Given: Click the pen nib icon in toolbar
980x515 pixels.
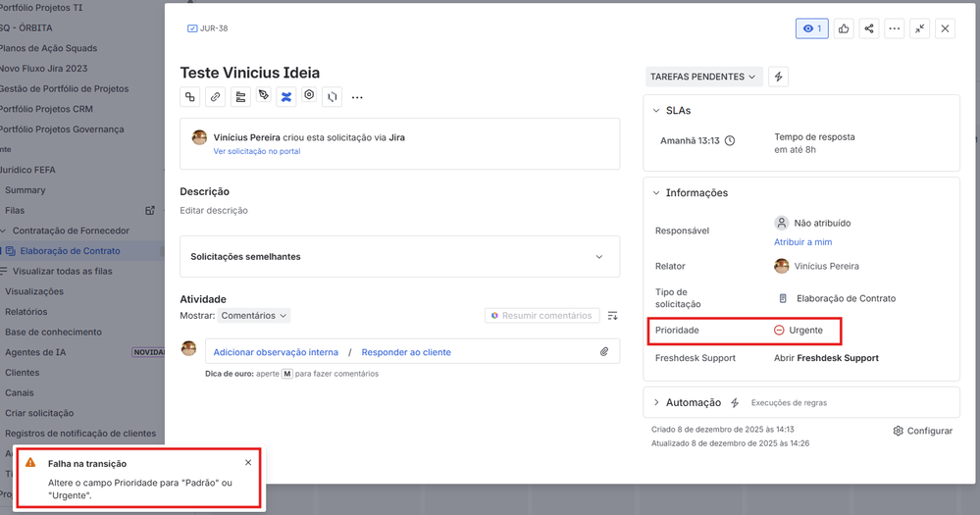Looking at the screenshot, I should (x=263, y=95).
